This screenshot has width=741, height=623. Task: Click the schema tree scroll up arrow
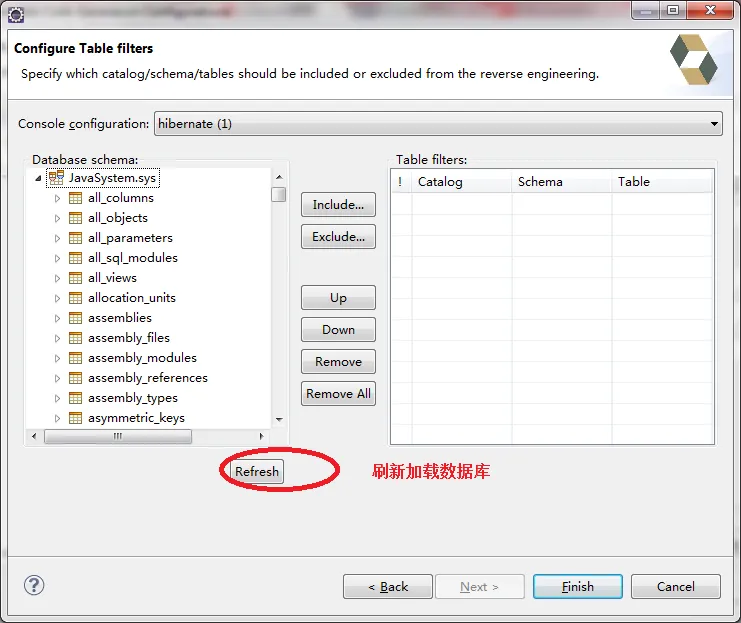click(x=279, y=177)
